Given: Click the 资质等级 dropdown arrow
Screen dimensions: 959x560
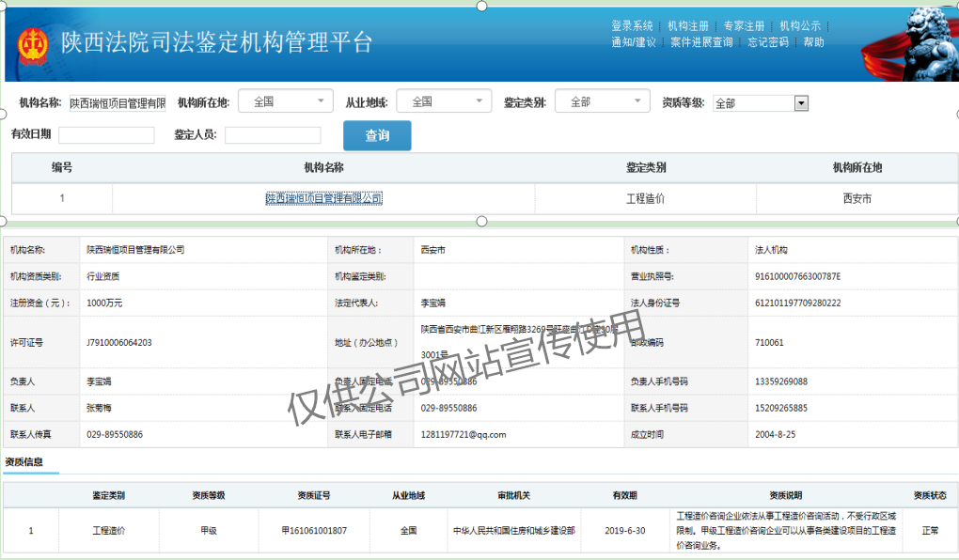Looking at the screenshot, I should [801, 103].
